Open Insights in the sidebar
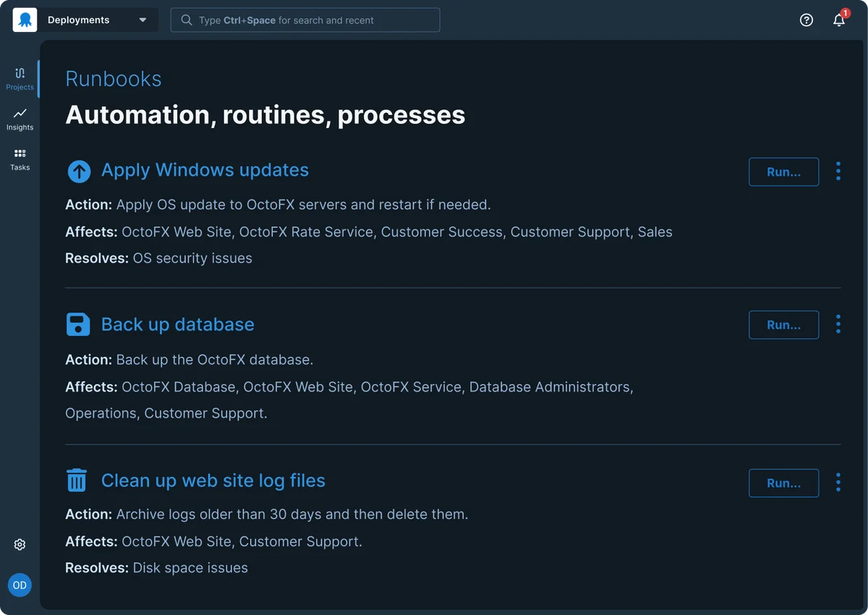The image size is (868, 615). tap(20, 119)
